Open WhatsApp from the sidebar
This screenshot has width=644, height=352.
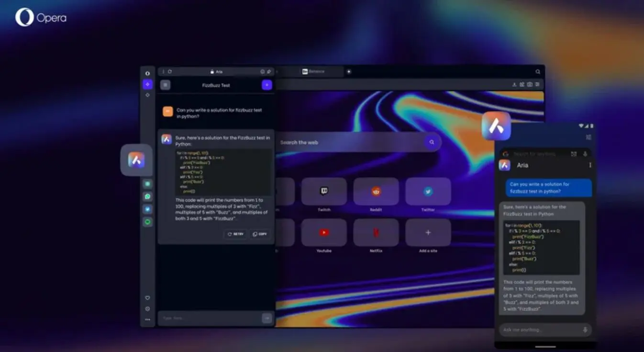pyautogui.click(x=148, y=196)
